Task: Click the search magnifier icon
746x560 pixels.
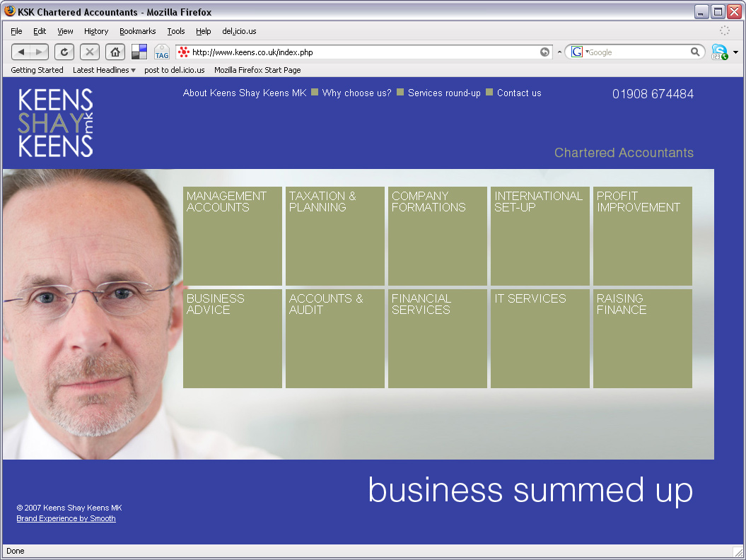Action: (x=695, y=52)
